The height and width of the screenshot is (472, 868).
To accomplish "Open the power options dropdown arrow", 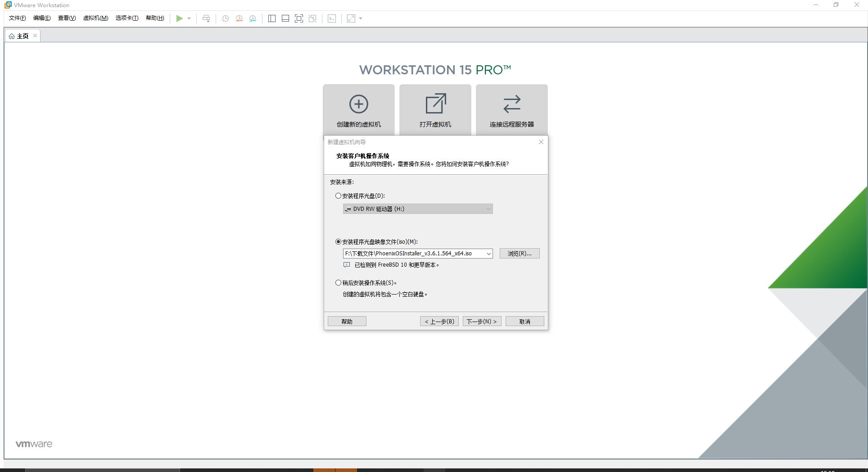I will coord(189,18).
